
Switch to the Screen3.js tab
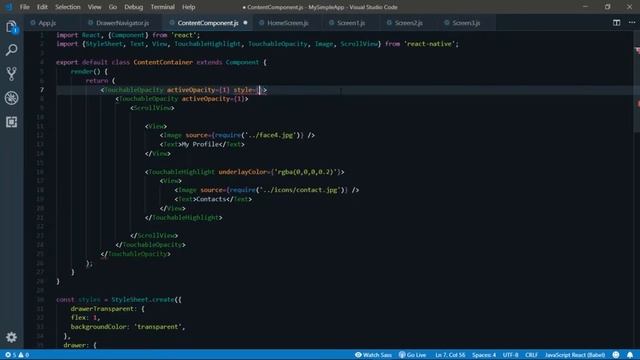click(466, 23)
